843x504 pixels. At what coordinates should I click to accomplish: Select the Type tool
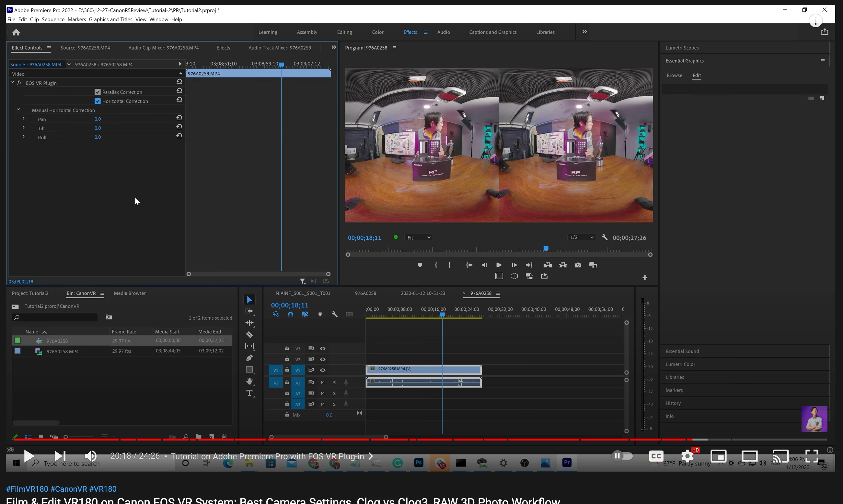[249, 393]
